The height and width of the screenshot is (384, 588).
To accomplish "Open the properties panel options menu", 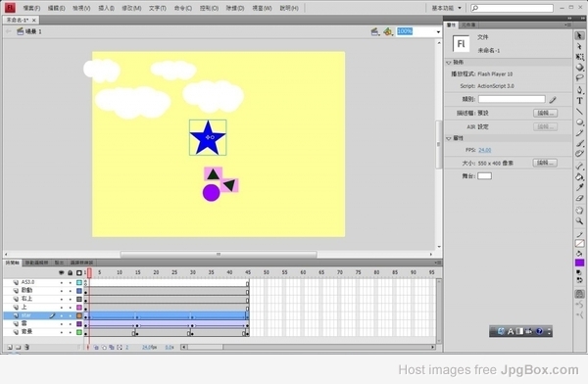I will coord(567,24).
